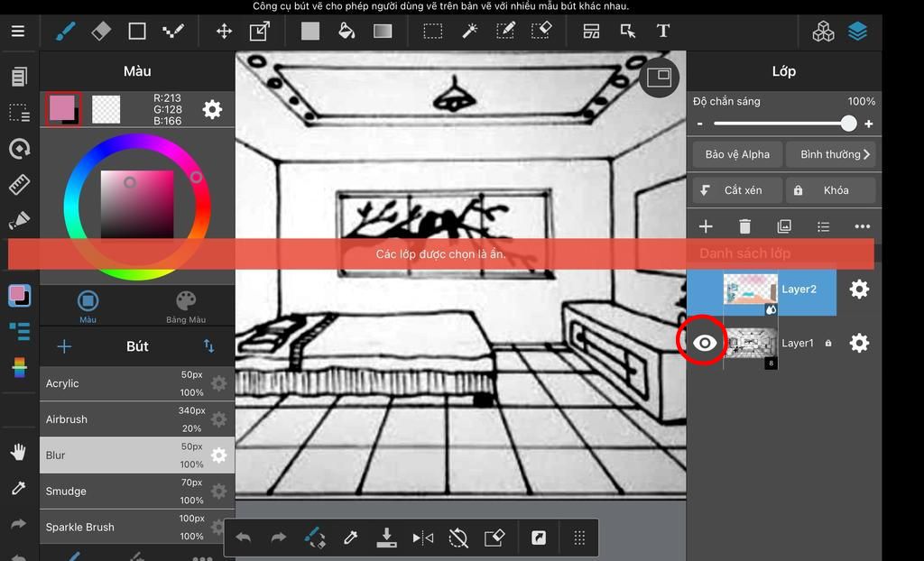Image resolution: width=924 pixels, height=561 pixels.
Task: Open Layer2 settings gear
Action: pyautogui.click(x=859, y=289)
